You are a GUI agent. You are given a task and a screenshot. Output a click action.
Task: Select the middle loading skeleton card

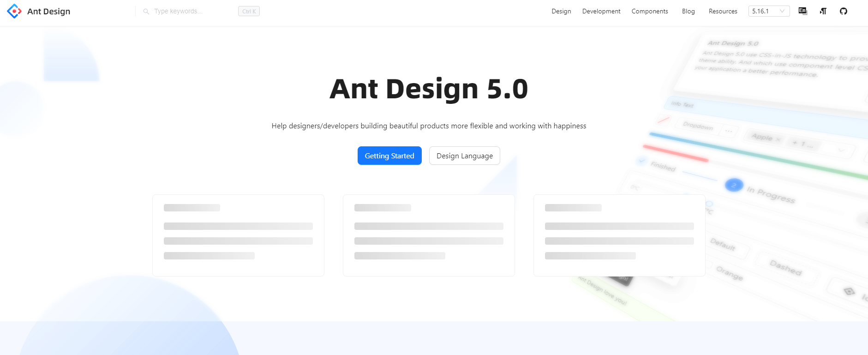pyautogui.click(x=429, y=235)
